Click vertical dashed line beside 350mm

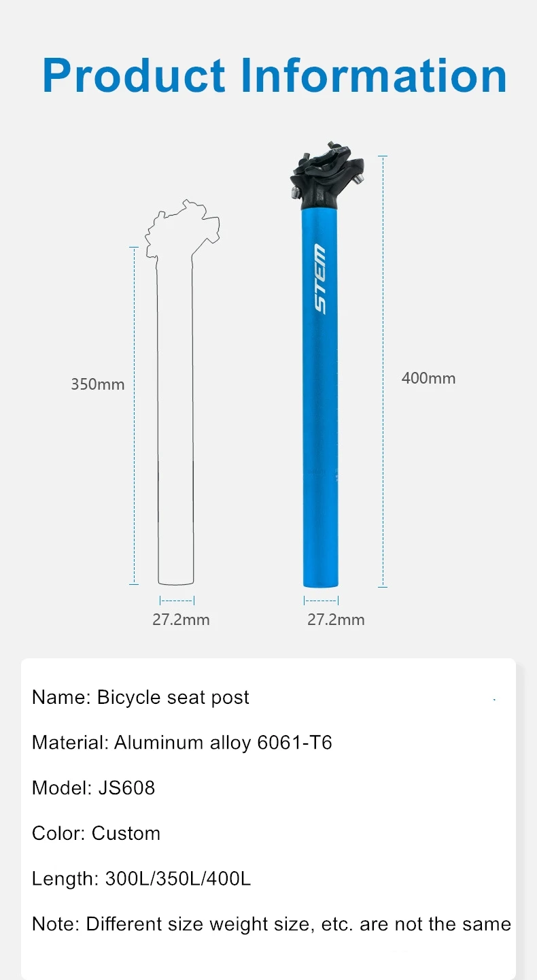point(134,416)
